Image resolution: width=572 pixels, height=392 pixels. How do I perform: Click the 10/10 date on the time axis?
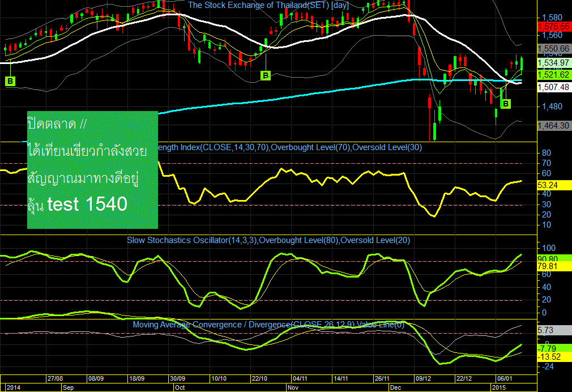coord(219,378)
